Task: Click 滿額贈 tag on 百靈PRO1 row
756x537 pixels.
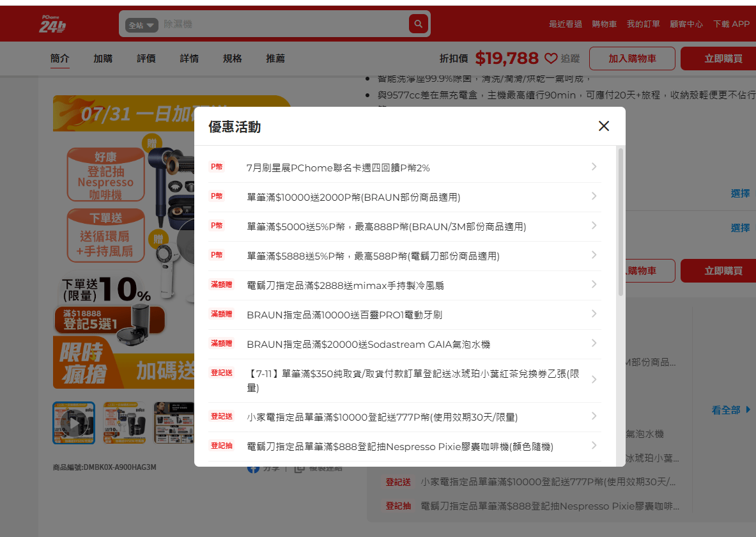Action: point(221,314)
